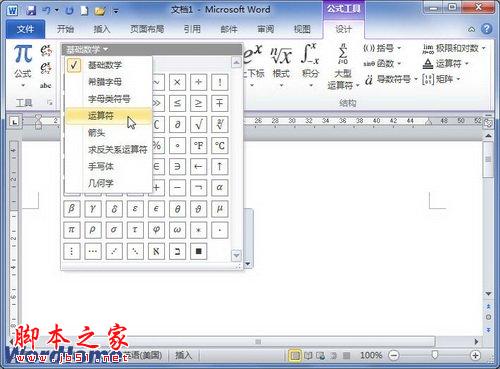Pick the less-than-or-equal symbol
Image resolution: width=500 pixels, height=369 pixels.
point(177,103)
